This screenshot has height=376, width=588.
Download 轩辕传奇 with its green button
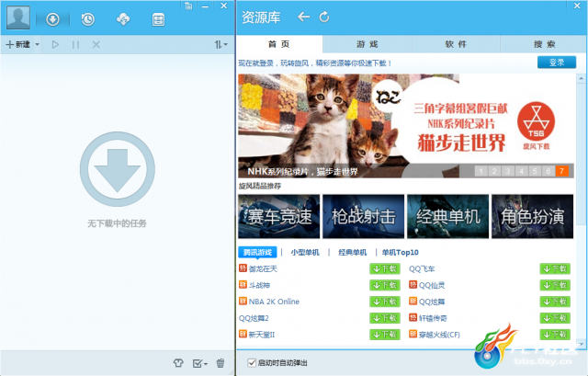[555, 318]
